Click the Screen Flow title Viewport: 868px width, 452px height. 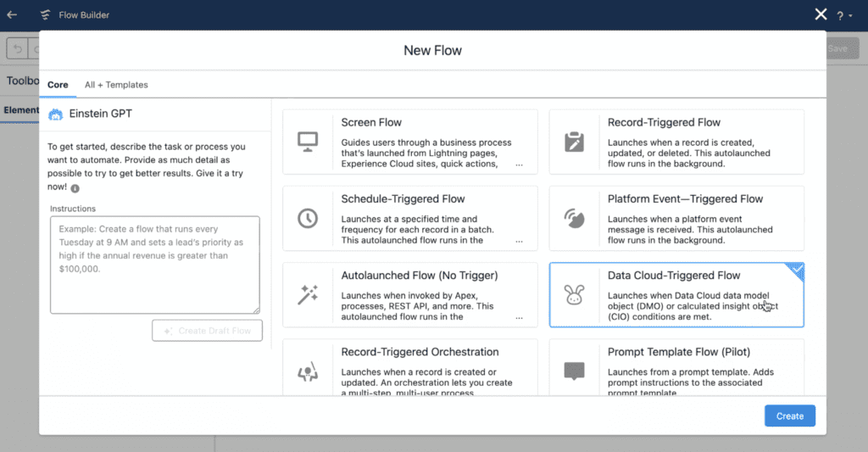(371, 122)
